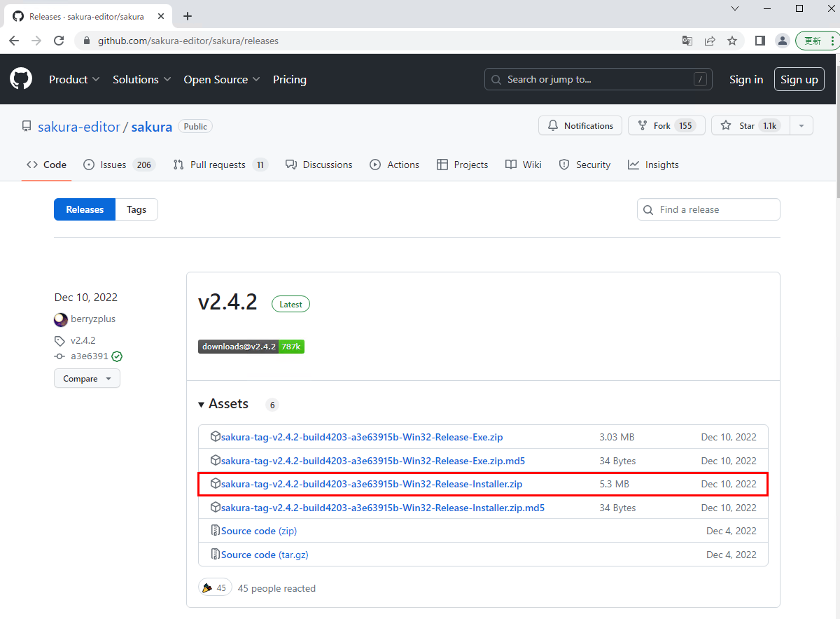Screen dimensions: 840x619
Task: Click the reaction emoji 45 button
Action: tap(216, 588)
